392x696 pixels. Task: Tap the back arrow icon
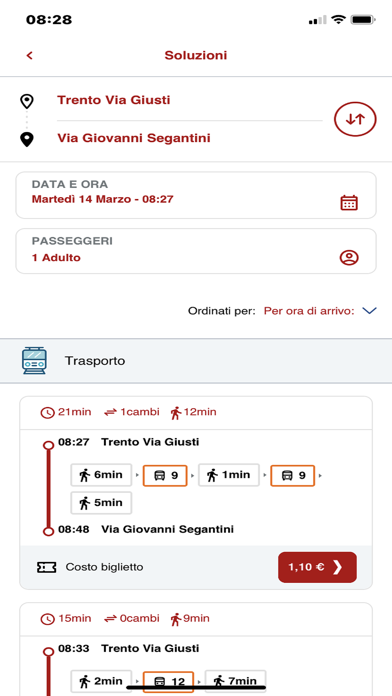(x=30, y=55)
